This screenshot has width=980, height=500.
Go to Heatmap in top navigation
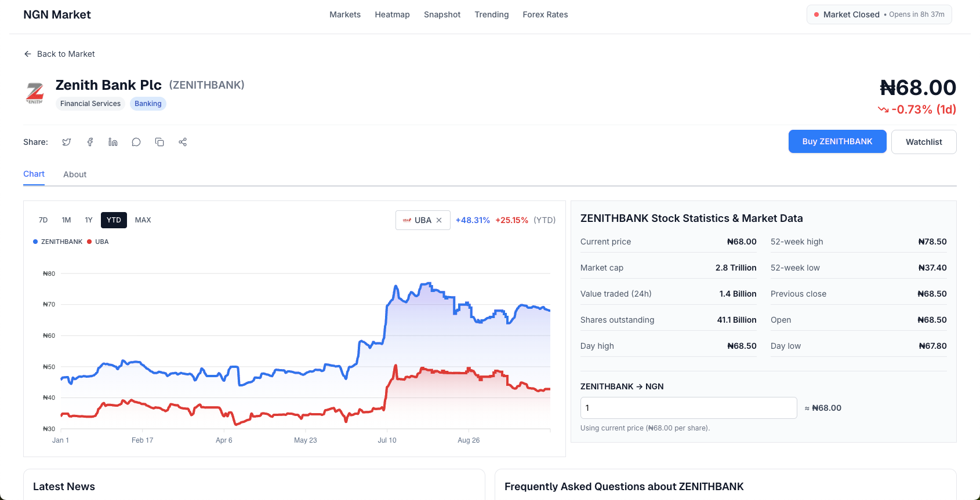coord(392,14)
